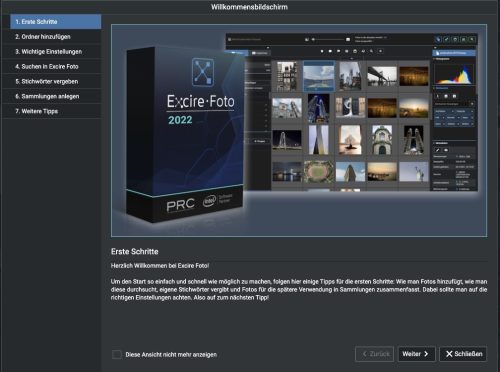500x372 pixels.
Task: Click the selected lake photo thumbnail in preview
Action: pyautogui.click(x=319, y=76)
